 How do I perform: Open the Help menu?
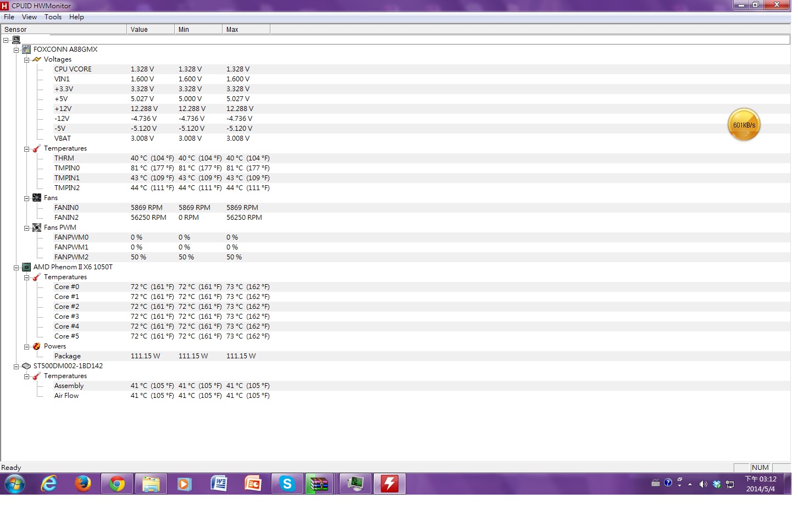point(76,17)
